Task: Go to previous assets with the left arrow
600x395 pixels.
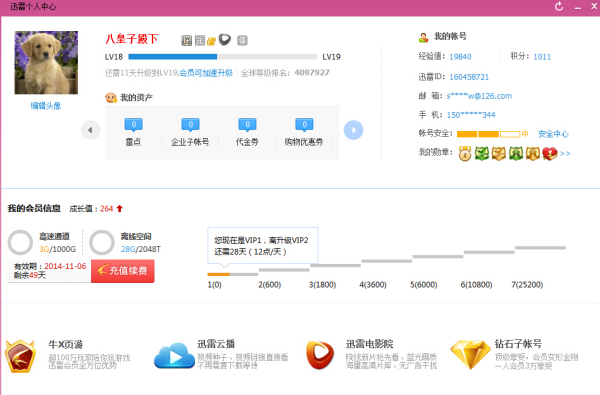Action: 91,130
